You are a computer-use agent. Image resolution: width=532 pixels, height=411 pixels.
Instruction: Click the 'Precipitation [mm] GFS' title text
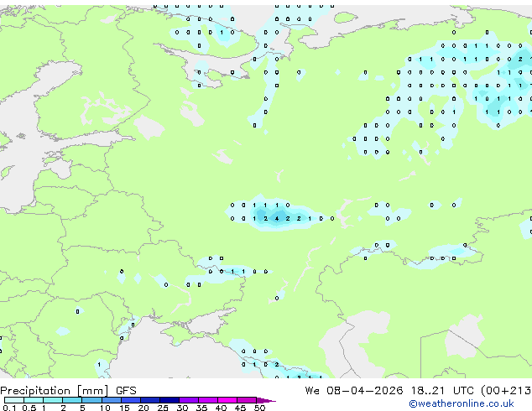[x=68, y=391]
